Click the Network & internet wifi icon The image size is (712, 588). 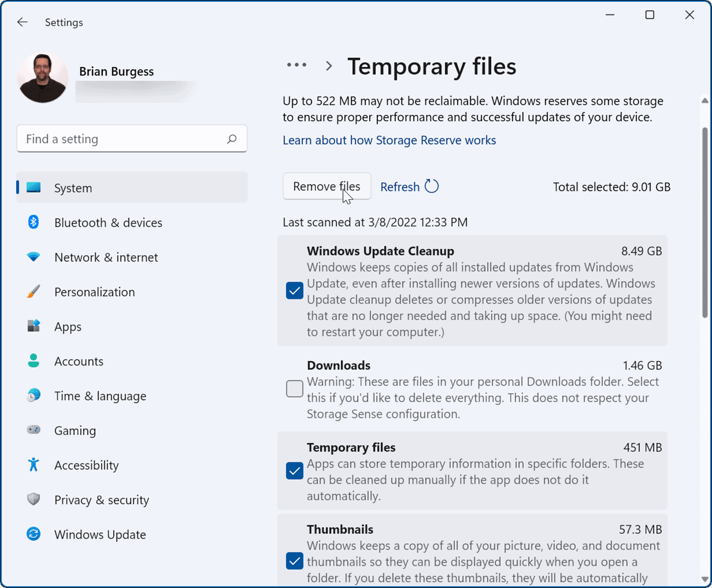(33, 257)
